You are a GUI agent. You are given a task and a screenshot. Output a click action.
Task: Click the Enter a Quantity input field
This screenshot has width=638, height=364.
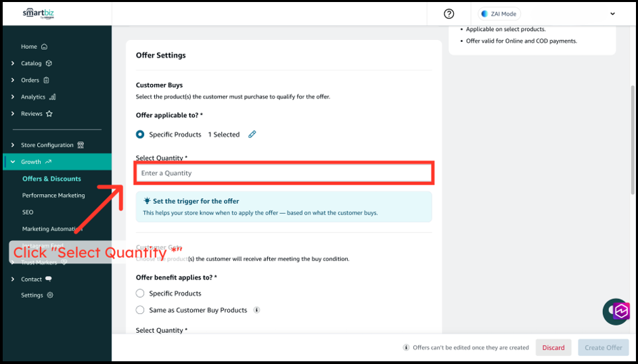pos(283,173)
